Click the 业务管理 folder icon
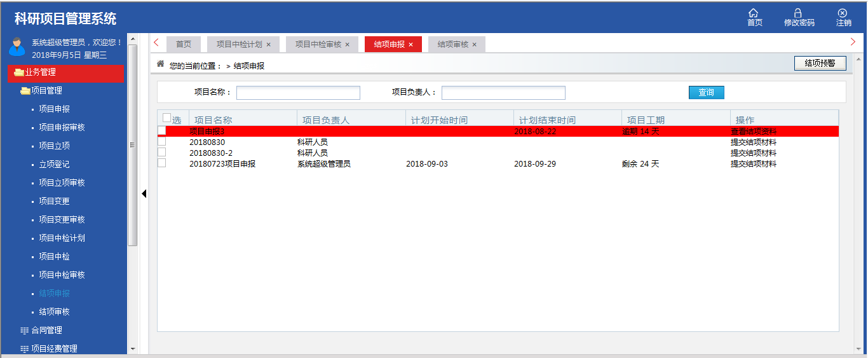This screenshot has height=358, width=868. pos(19,72)
